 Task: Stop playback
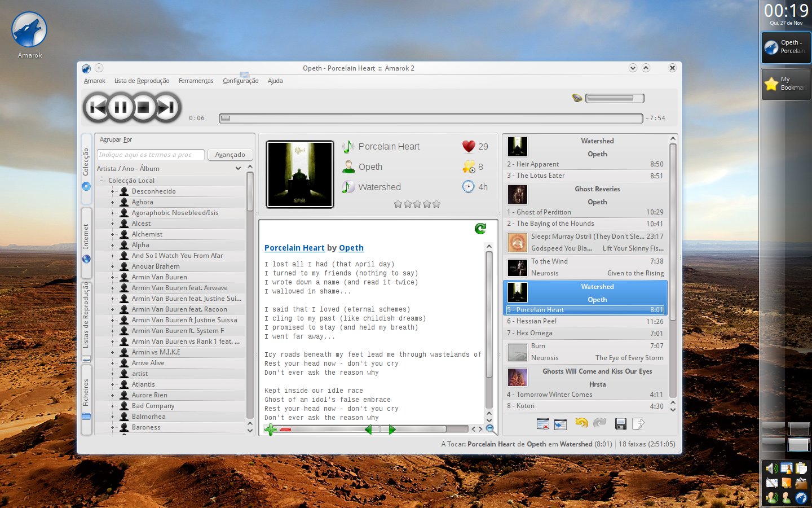pyautogui.click(x=143, y=107)
